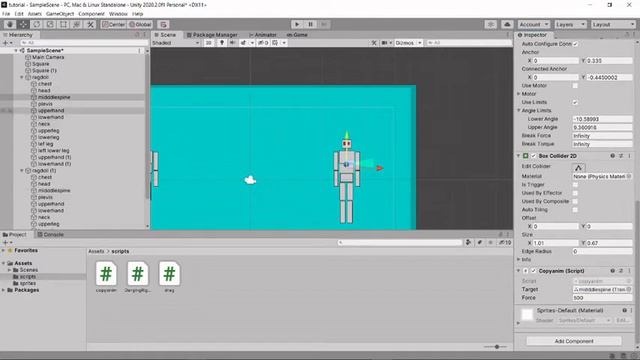Toggle Box Collider 2D enabled checkbox
This screenshot has height=360, width=640.
[533, 156]
